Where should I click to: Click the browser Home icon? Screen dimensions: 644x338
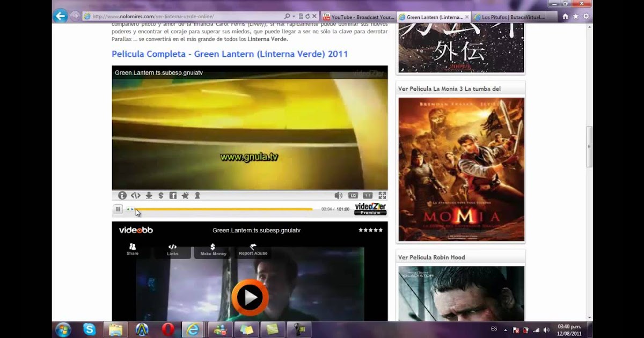(x=565, y=17)
